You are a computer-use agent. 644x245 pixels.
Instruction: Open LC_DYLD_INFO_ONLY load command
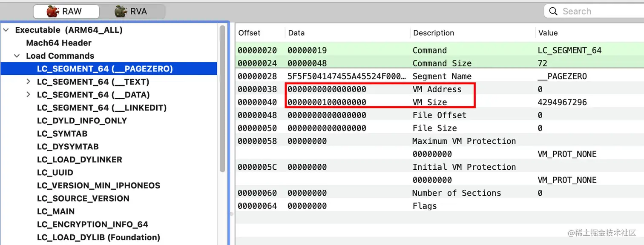click(82, 121)
